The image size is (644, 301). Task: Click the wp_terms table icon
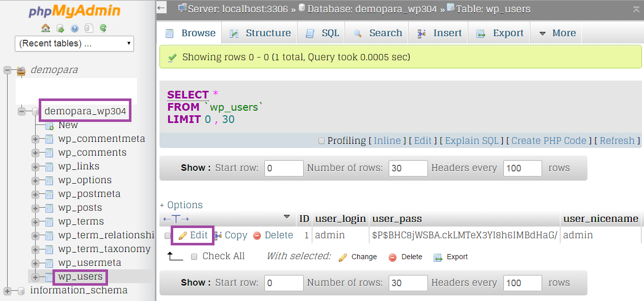pyautogui.click(x=49, y=221)
